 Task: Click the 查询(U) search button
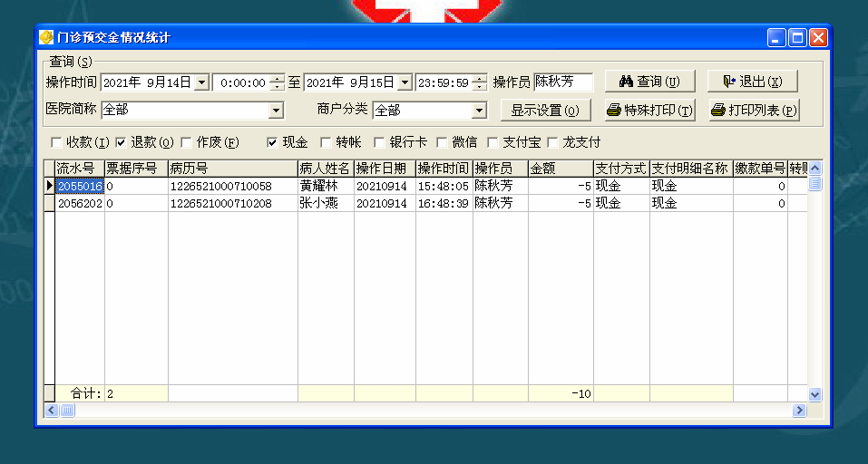[x=650, y=82]
